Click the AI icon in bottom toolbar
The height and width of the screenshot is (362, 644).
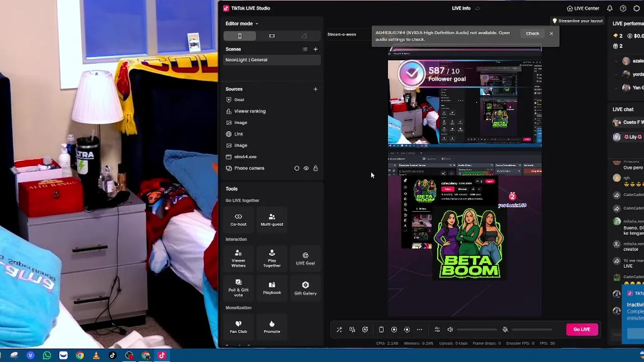(x=365, y=330)
